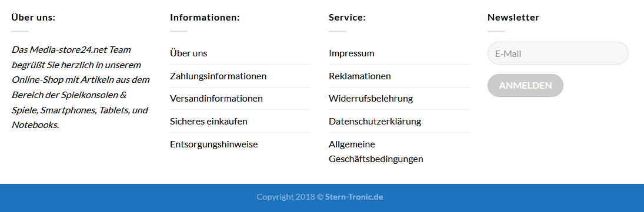Open the Sicheres einkaufen link
Screen dimensions: 644x212
209,122
